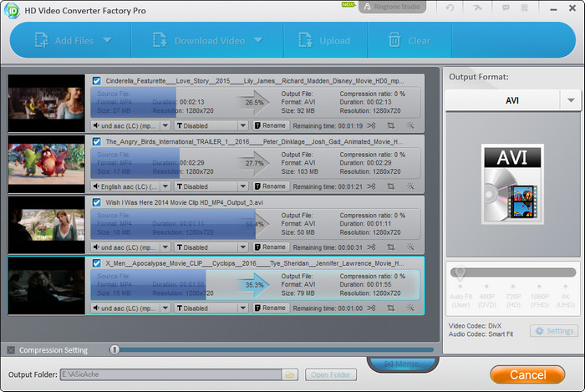Image resolution: width=585 pixels, height=392 pixels.
Task: Expand the Add Files dropdown arrow
Action: (x=108, y=40)
